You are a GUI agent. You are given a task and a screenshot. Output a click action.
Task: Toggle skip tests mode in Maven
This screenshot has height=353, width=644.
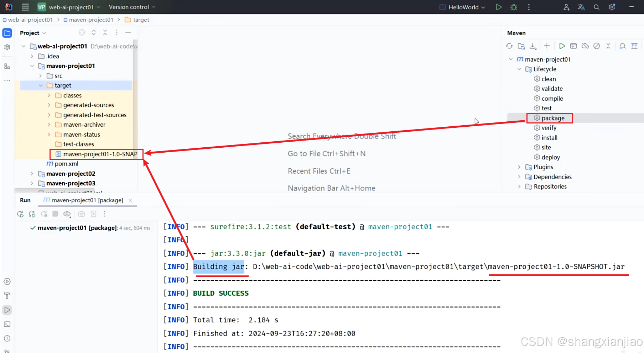tap(597, 46)
